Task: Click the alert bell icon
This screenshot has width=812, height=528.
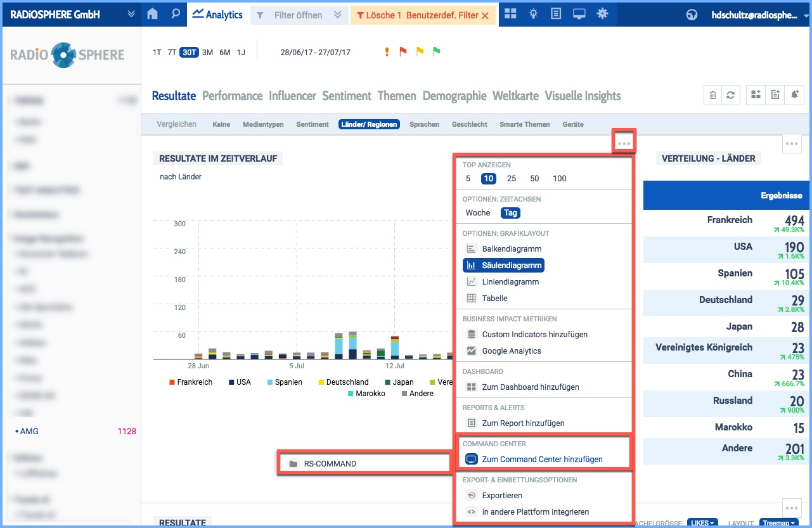Action: [x=795, y=94]
